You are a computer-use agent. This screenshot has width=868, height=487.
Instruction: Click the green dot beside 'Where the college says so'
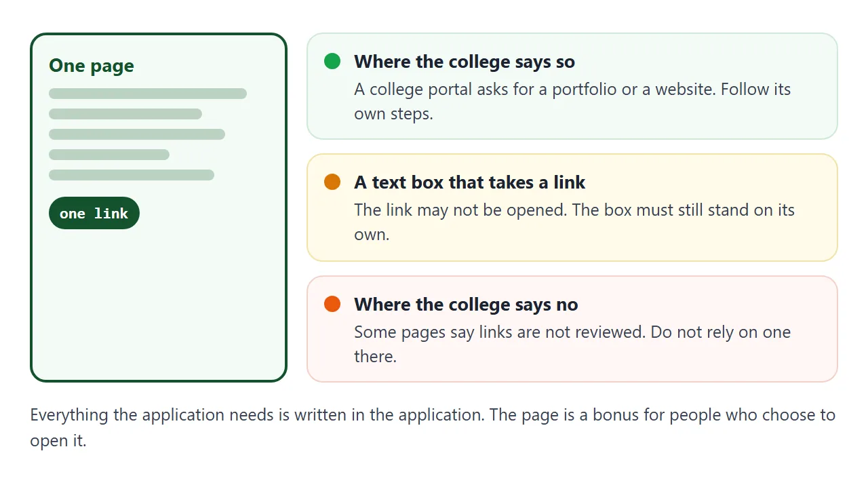(x=332, y=61)
